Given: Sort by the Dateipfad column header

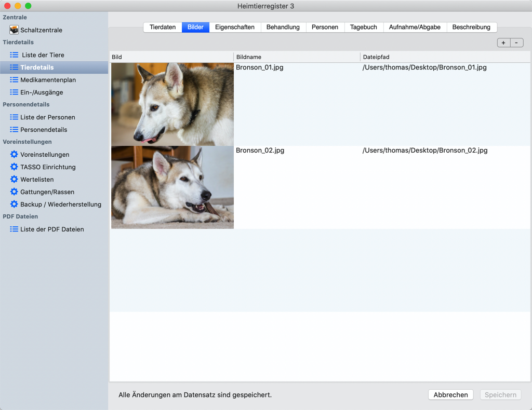Looking at the screenshot, I should coord(445,57).
